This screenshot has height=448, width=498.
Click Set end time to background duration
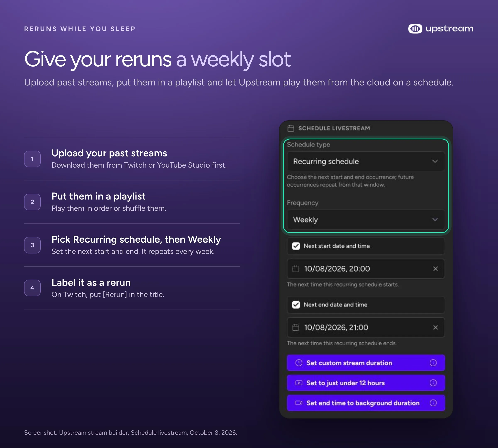pyautogui.click(x=366, y=403)
